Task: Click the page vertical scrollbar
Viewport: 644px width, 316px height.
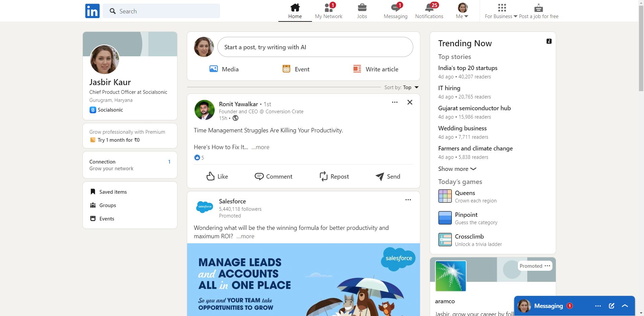Action: 641,49
